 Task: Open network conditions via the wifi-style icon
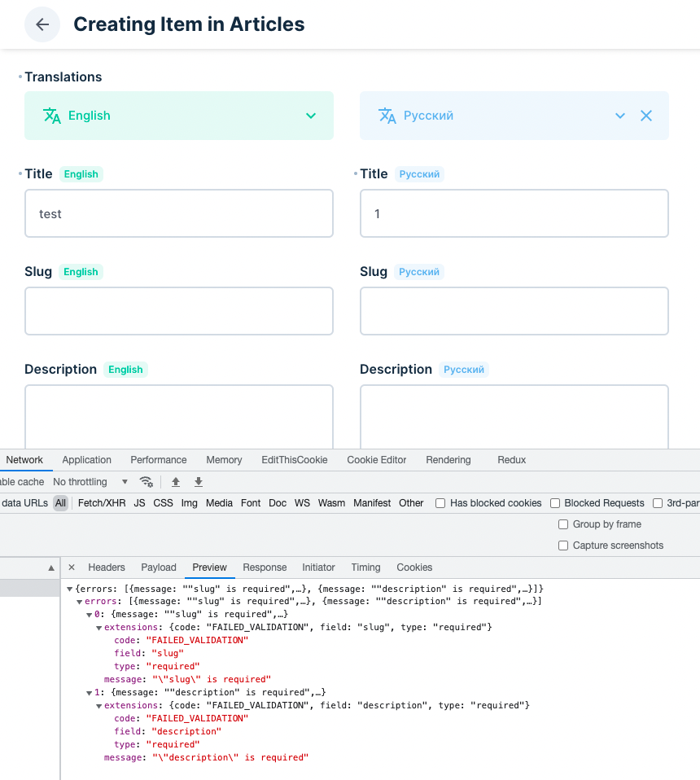pos(147,482)
